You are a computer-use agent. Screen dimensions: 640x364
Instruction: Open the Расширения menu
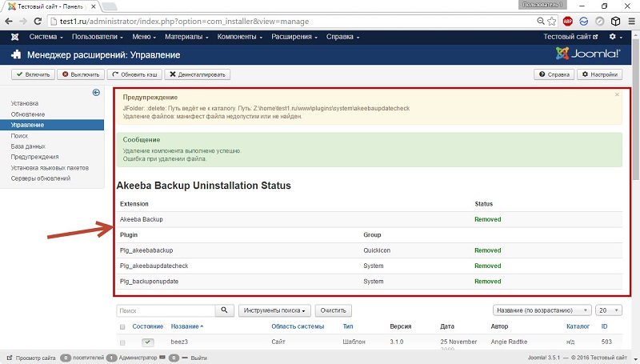(x=294, y=37)
